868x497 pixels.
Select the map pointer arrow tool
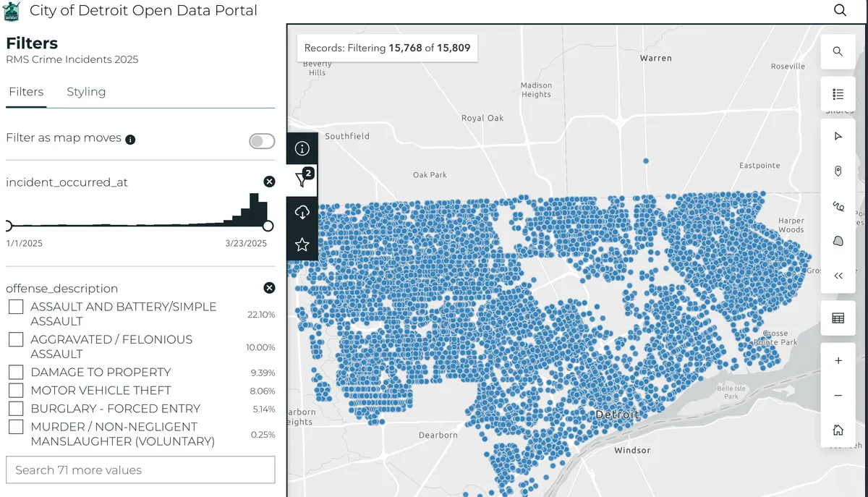838,136
